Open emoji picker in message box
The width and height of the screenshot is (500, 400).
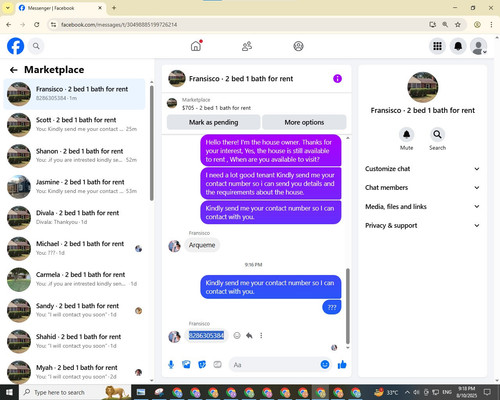pyautogui.click(x=325, y=365)
